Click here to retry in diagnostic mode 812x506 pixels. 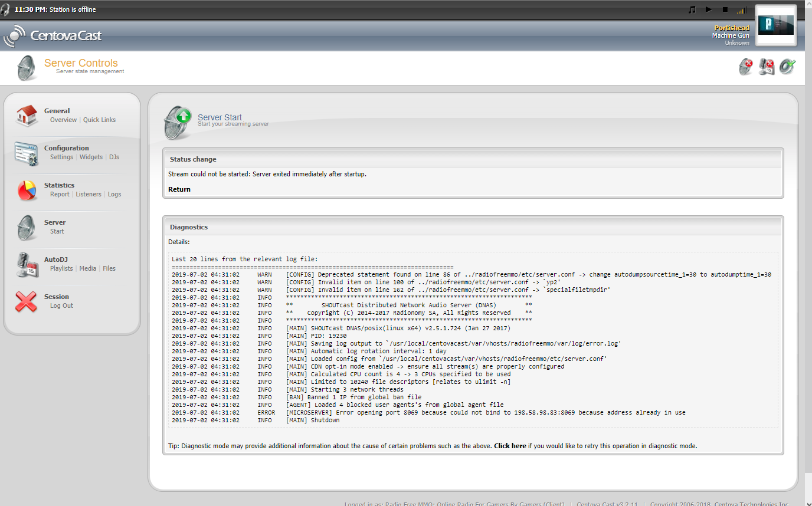[x=510, y=446]
